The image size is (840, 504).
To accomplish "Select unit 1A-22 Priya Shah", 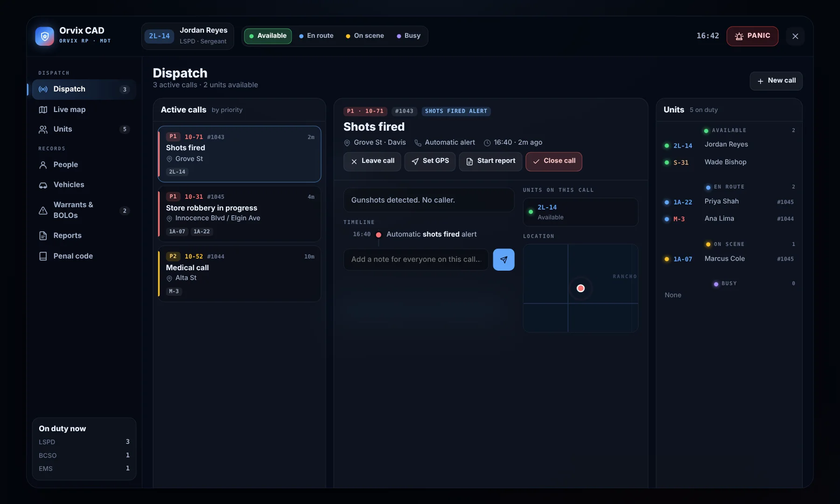I will pos(729,202).
